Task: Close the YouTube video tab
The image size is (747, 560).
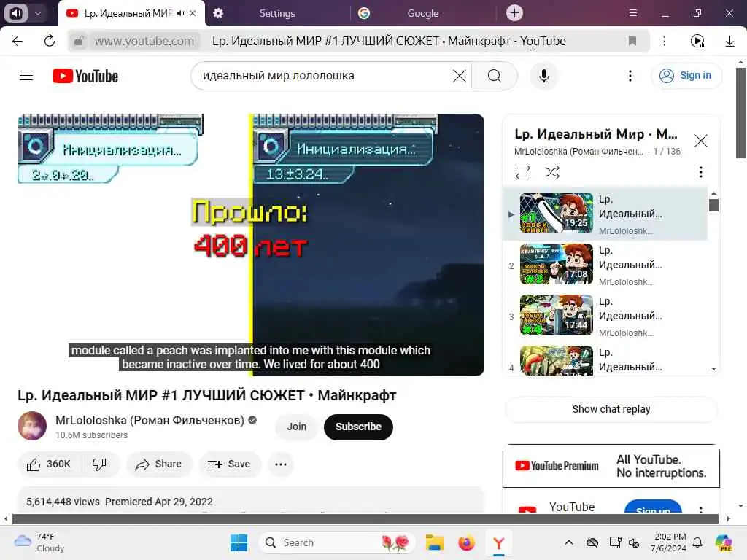Action: (193, 13)
